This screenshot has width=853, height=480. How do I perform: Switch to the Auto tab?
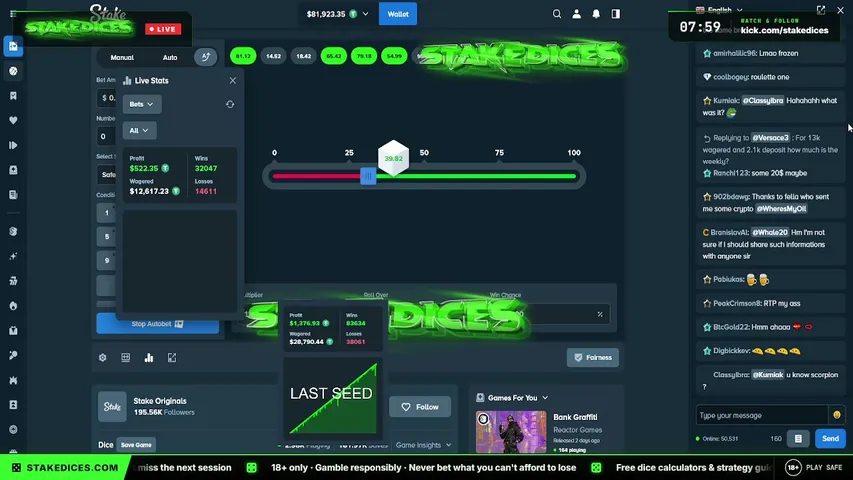click(x=170, y=57)
